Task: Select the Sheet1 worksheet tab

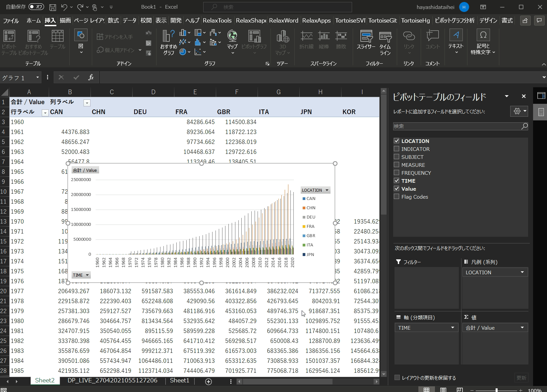Action: pos(179,380)
